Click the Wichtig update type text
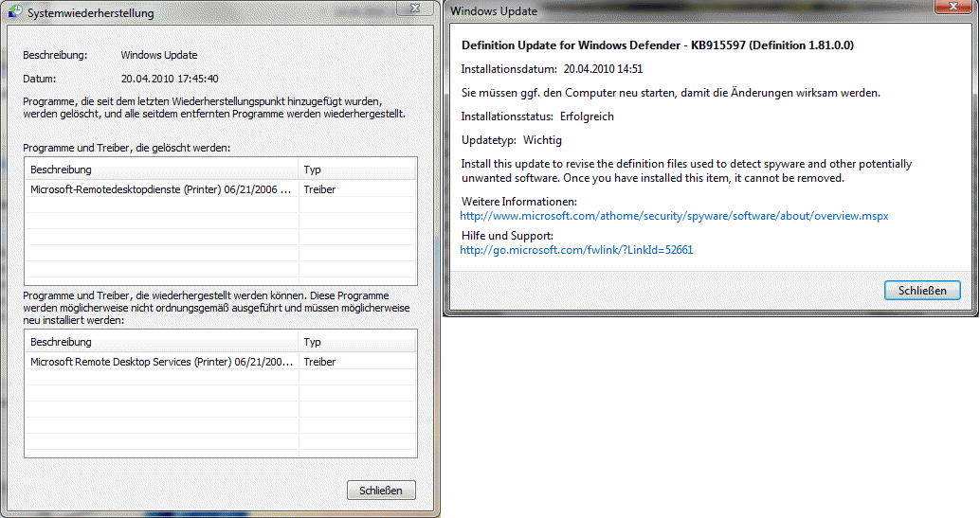Image resolution: width=980 pixels, height=518 pixels. [x=542, y=140]
